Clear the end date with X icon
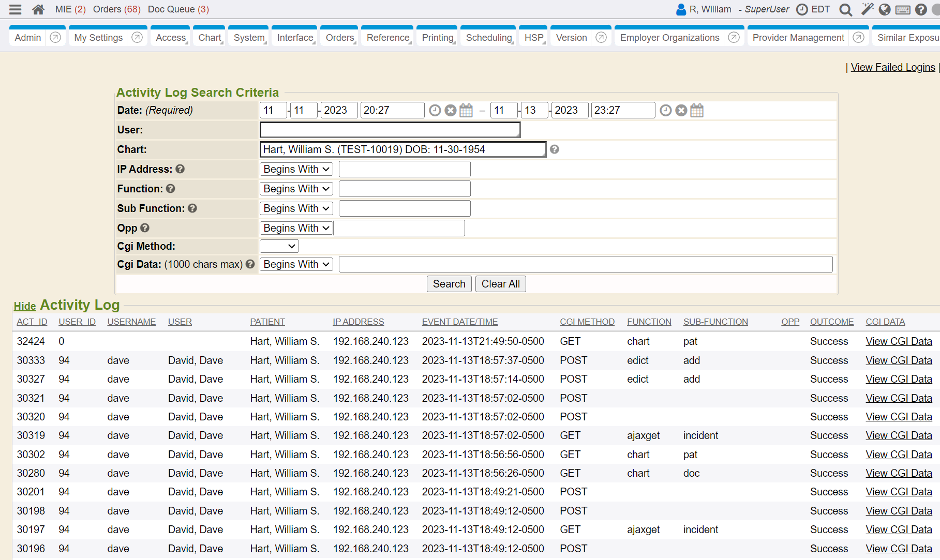Image resolution: width=940 pixels, height=560 pixels. (x=681, y=110)
